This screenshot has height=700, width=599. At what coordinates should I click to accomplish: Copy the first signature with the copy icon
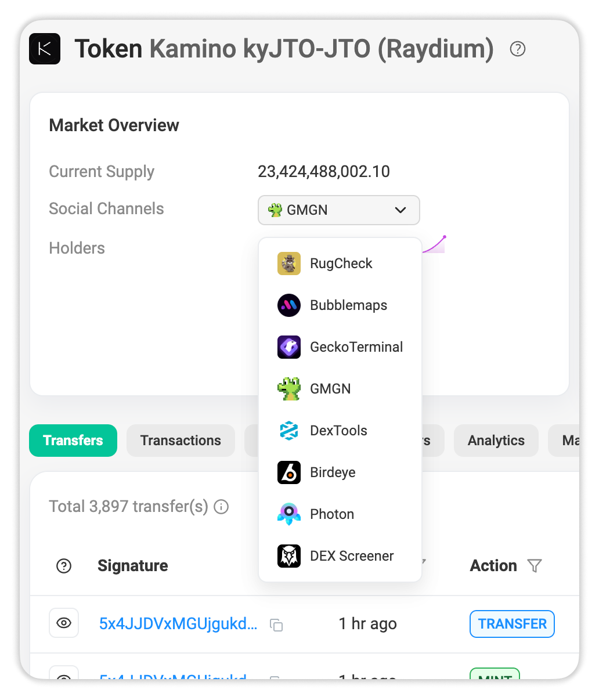pos(276,625)
